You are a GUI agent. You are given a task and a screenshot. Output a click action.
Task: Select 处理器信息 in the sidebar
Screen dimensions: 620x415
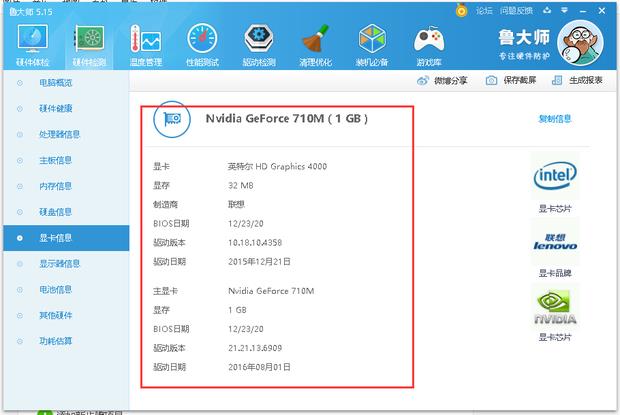60,134
